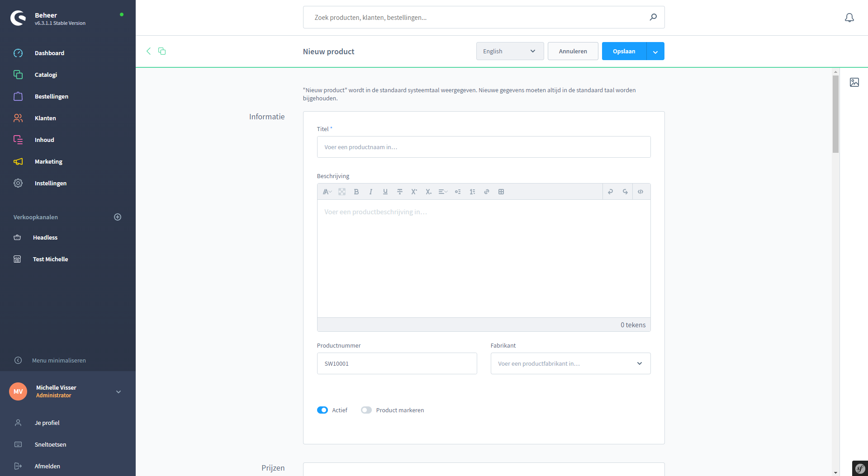The height and width of the screenshot is (476, 868).
Task: Click the Annuleren button
Action: pyautogui.click(x=573, y=51)
